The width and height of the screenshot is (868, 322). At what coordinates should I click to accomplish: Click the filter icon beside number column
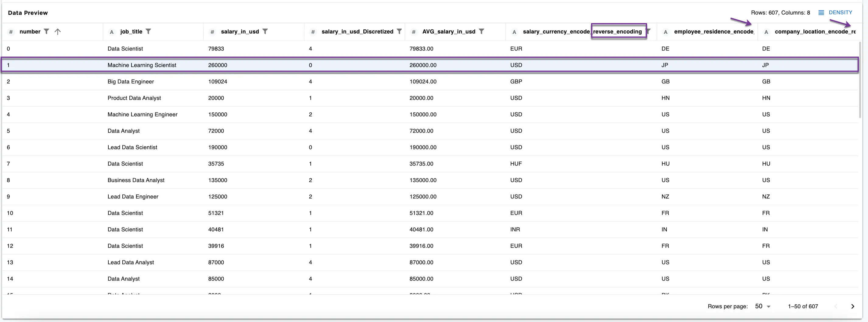[47, 31]
